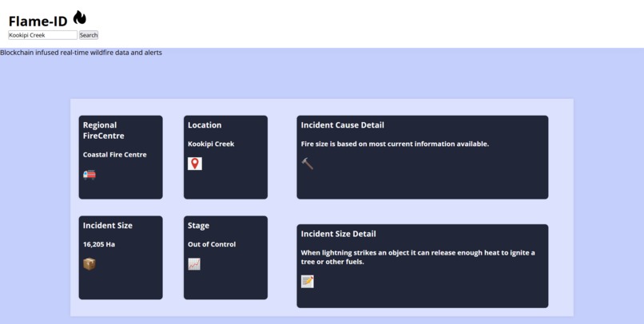
Task: Click the 16,205 Ha value
Action: click(x=99, y=244)
